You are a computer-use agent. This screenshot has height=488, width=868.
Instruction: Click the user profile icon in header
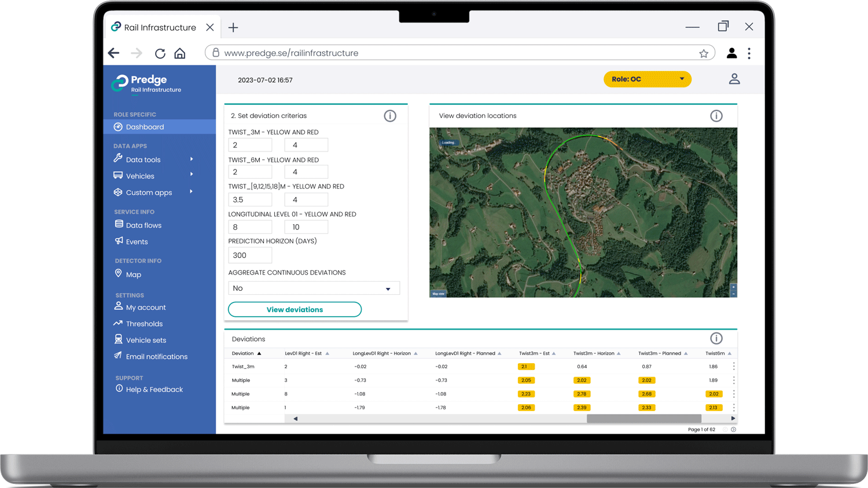pos(734,79)
